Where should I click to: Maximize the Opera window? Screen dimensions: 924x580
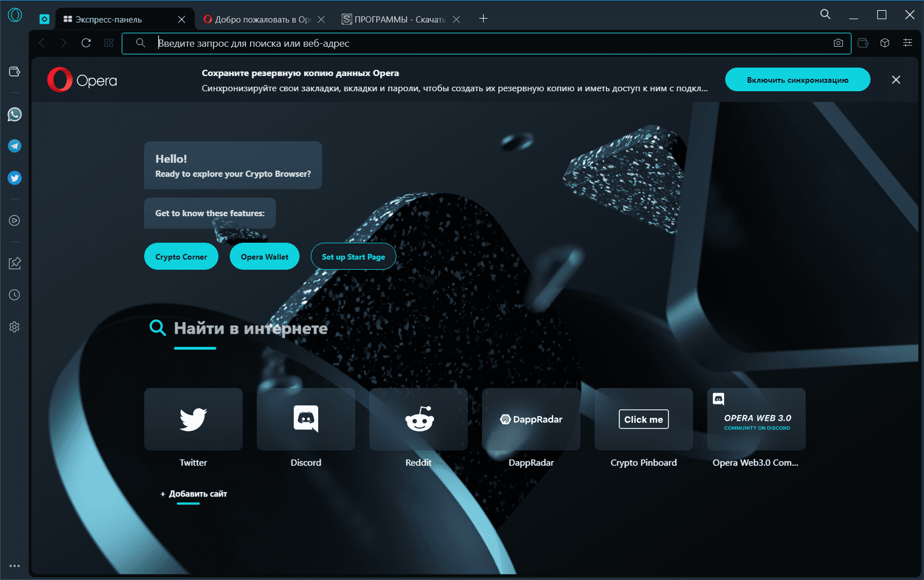882,15
